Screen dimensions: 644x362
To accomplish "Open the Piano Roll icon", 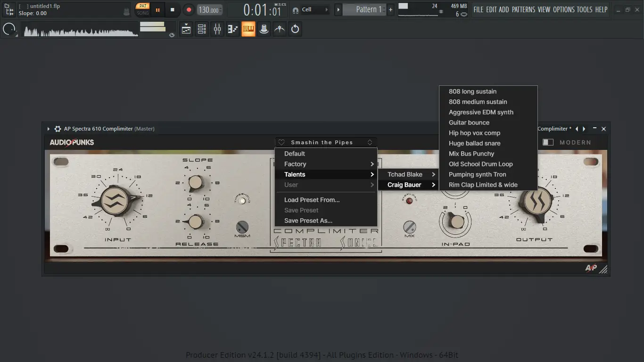I will (x=233, y=29).
